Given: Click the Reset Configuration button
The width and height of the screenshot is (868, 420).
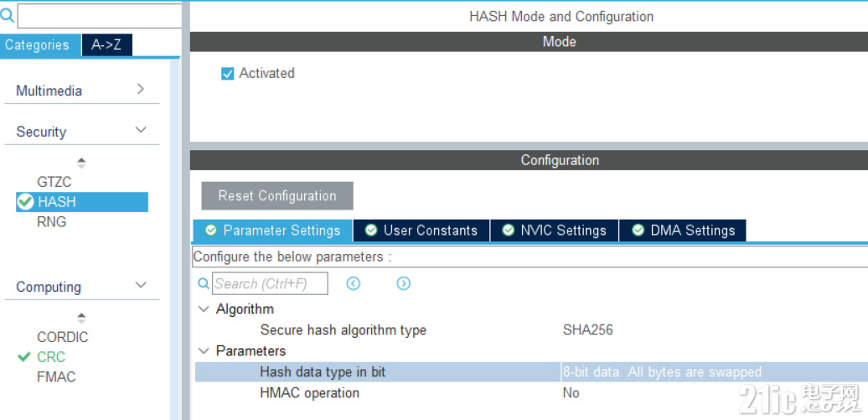Looking at the screenshot, I should (x=277, y=195).
